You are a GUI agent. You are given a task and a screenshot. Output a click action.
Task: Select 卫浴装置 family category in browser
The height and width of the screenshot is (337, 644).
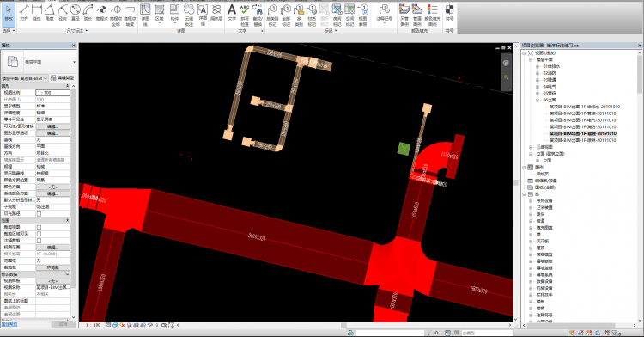coord(544,207)
